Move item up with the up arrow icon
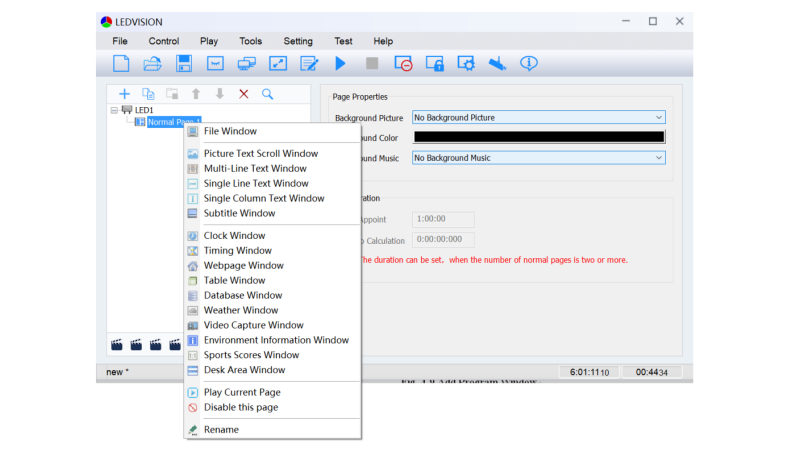Viewport: 800px width, 450px height. [196, 94]
